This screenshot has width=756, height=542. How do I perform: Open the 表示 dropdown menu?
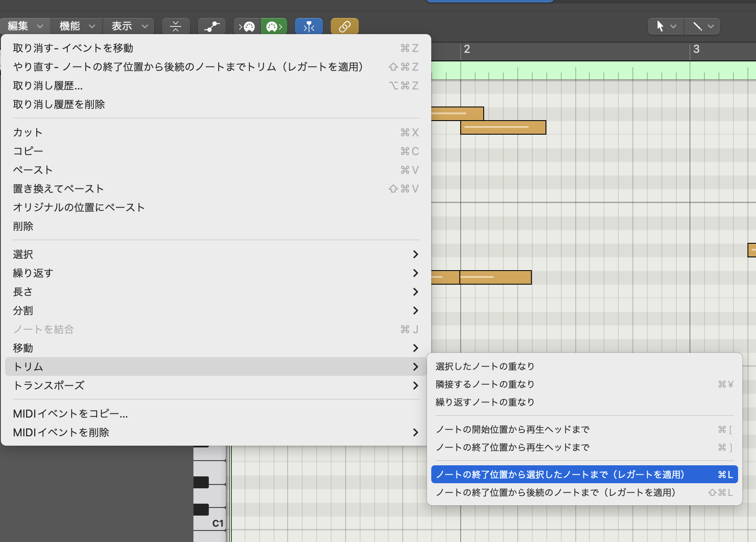(x=129, y=26)
